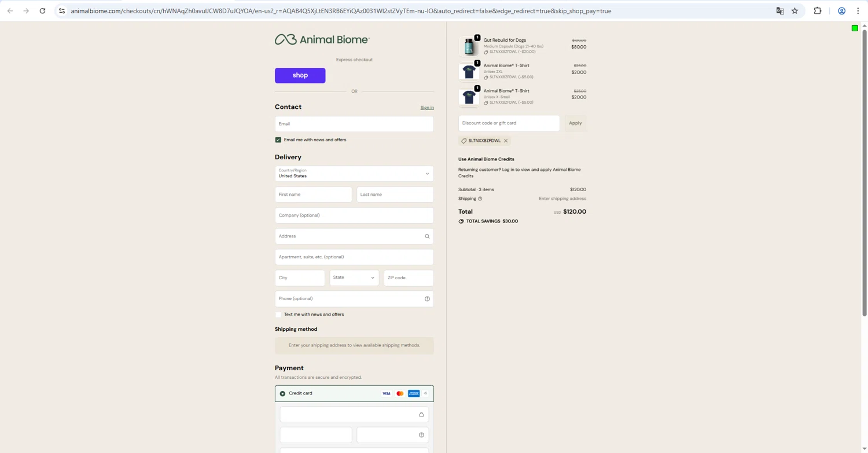This screenshot has height=453, width=868.
Task: Click the Gut Rebuild for Dogs thumbnail
Action: 469,46
